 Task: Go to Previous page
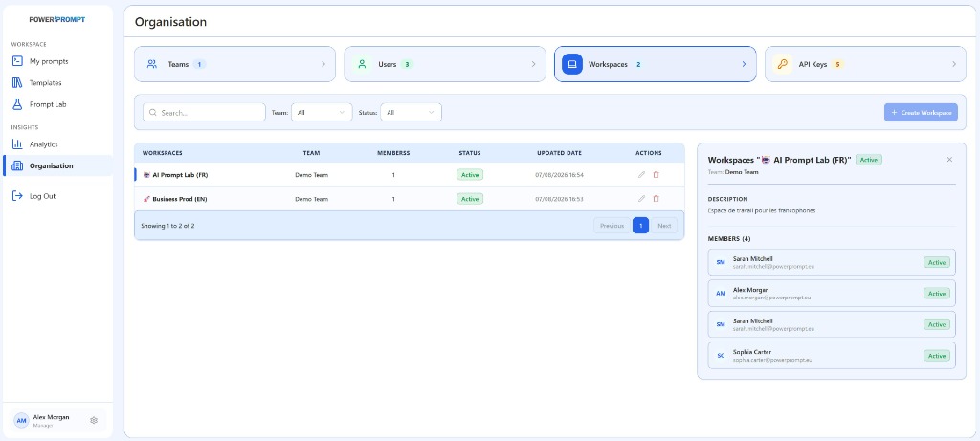coord(612,226)
